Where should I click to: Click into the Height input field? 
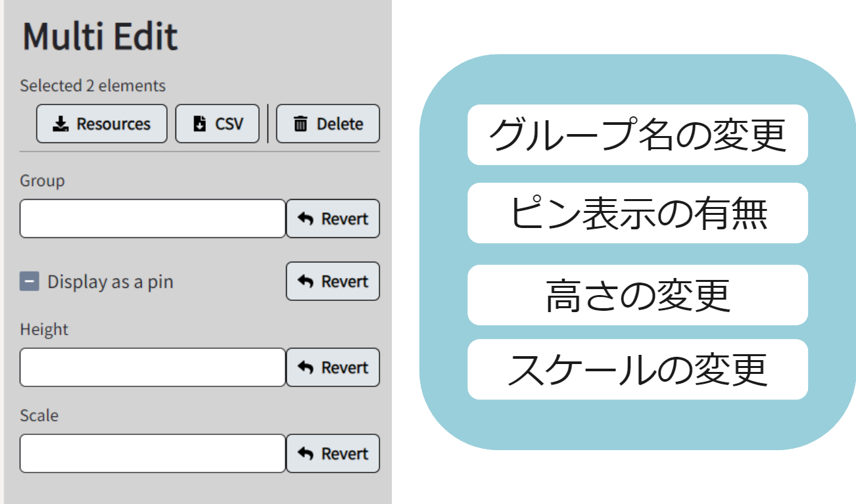[x=153, y=367]
